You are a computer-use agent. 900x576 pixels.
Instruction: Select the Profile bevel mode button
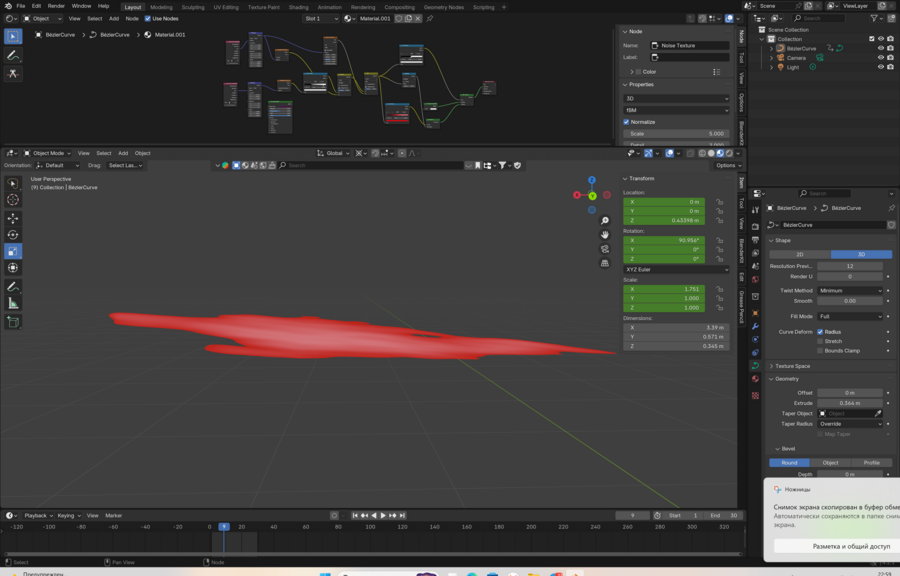coord(871,463)
